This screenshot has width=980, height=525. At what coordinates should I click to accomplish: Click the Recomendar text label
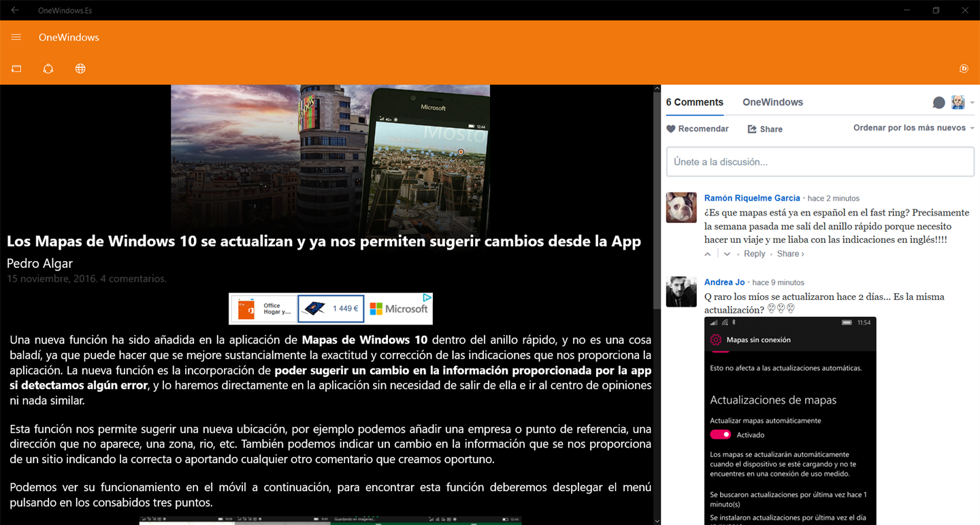(x=703, y=129)
